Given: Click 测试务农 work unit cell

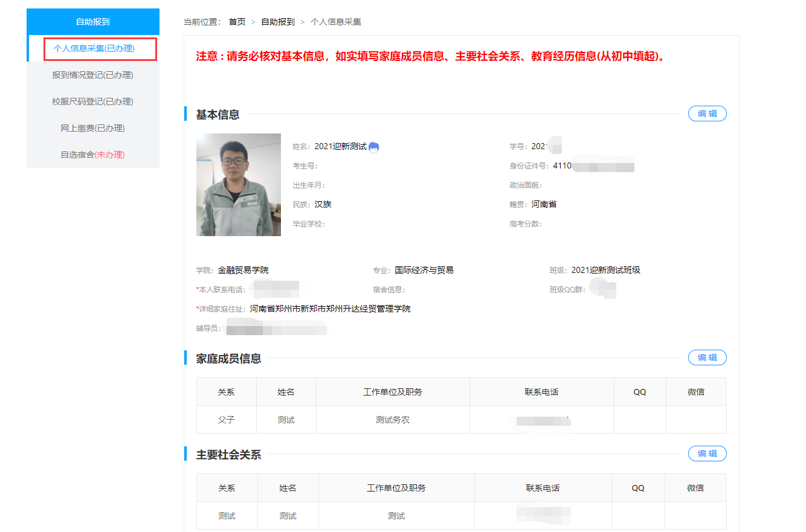Looking at the screenshot, I should tap(393, 420).
